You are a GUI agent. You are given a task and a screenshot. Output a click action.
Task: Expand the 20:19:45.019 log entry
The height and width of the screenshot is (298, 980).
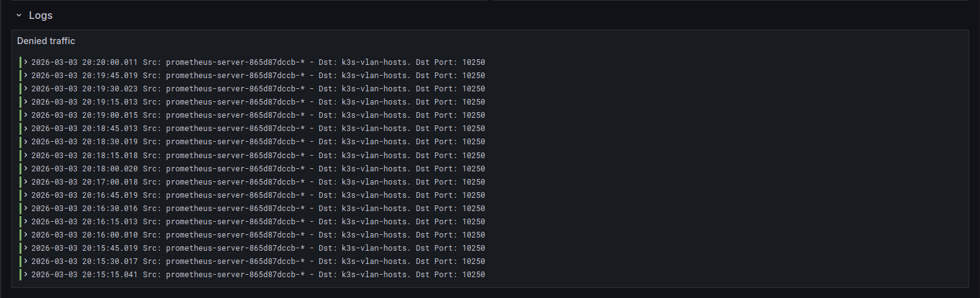(x=26, y=75)
